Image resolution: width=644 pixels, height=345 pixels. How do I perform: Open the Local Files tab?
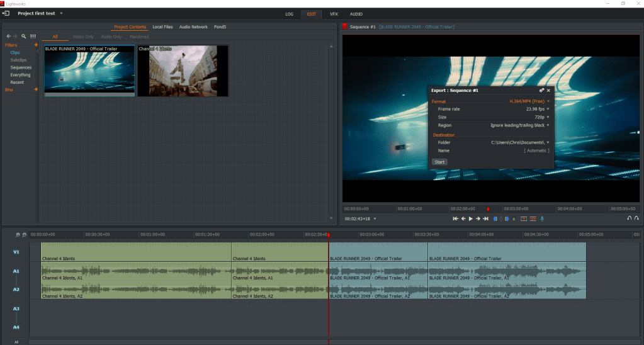click(x=162, y=27)
